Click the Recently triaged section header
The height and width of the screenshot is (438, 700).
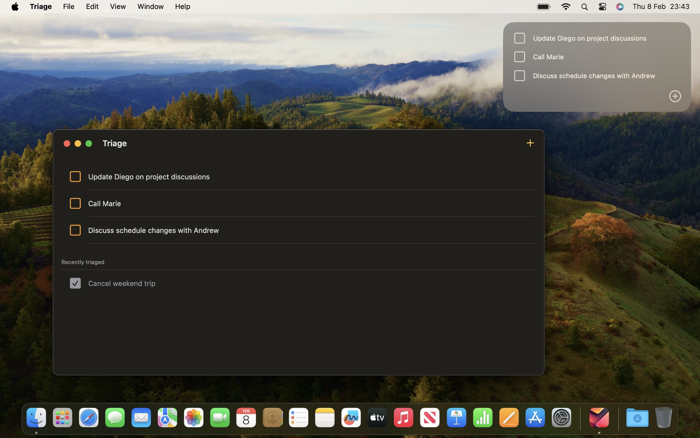(83, 262)
